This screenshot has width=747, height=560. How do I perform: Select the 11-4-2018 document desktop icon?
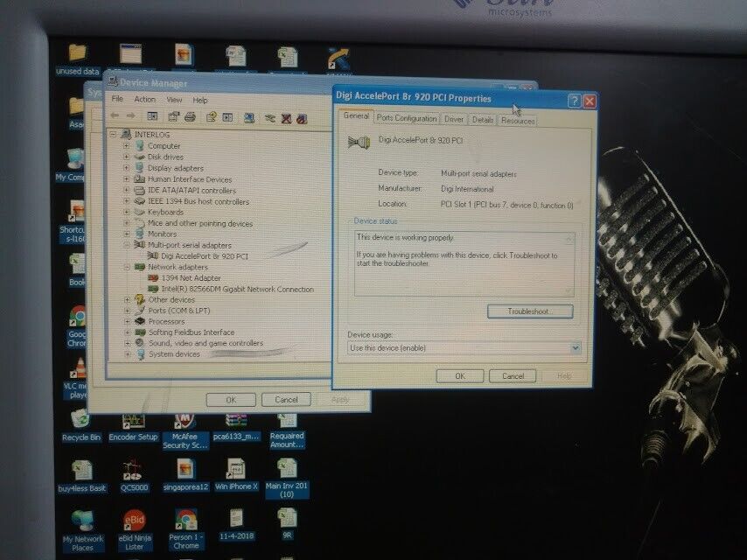pyautogui.click(x=236, y=524)
